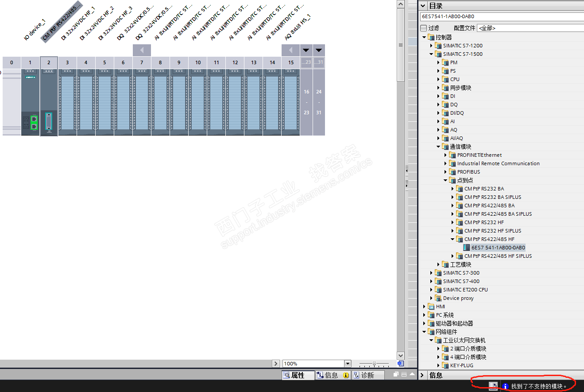Open the 配置文件 profile dropdown
Image resolution: width=584 pixels, height=392 pixels.
(530, 28)
